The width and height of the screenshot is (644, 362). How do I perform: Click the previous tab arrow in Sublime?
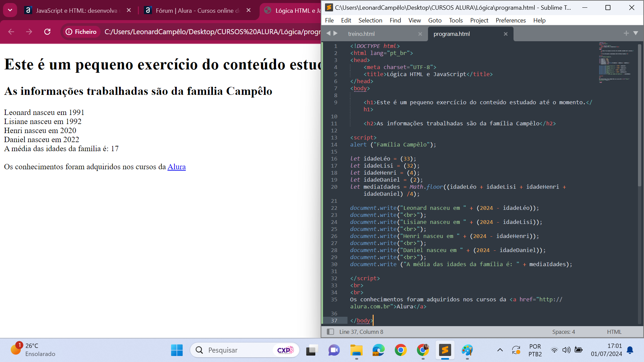coord(328,33)
